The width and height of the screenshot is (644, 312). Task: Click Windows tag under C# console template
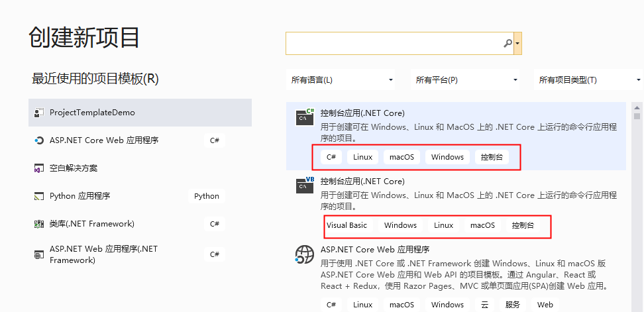[x=447, y=157]
